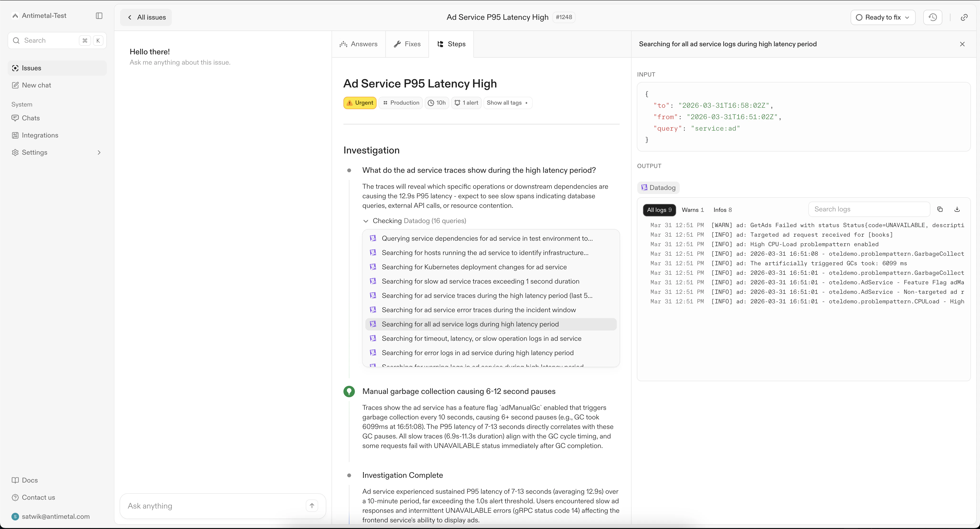980x529 pixels.
Task: Go back to All issues
Action: (146, 17)
